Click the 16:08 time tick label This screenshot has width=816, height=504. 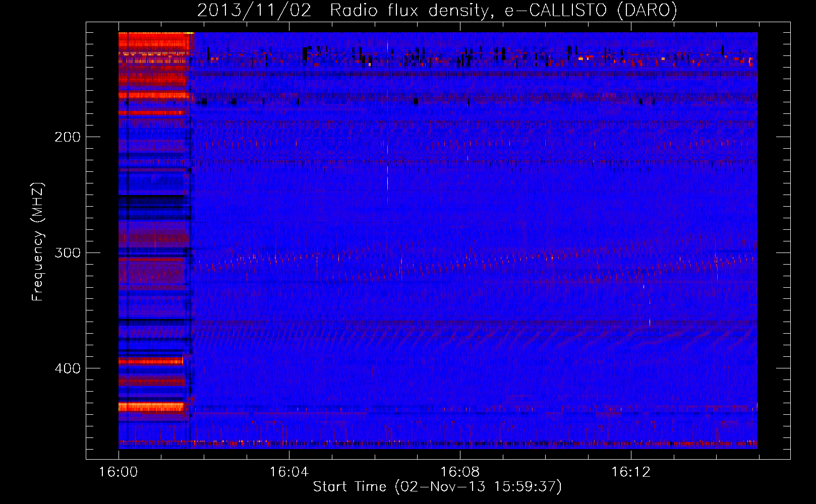(x=460, y=472)
